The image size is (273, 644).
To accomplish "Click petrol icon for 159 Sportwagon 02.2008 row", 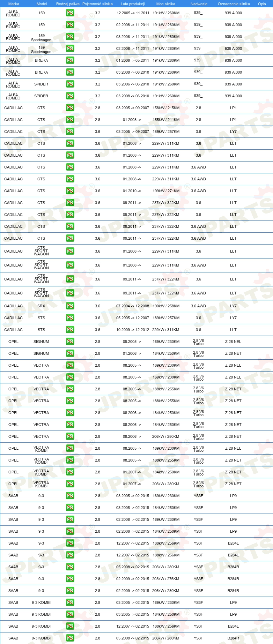I will [70, 48].
